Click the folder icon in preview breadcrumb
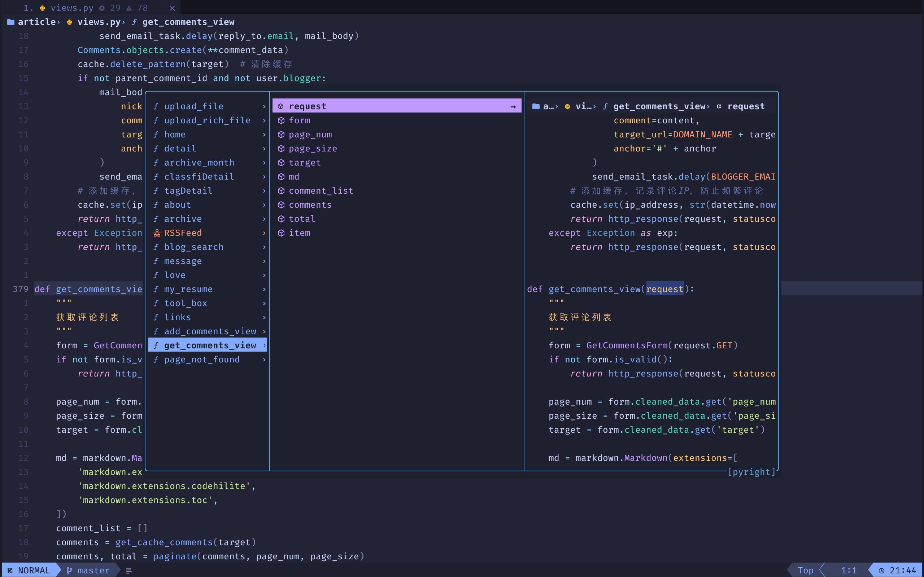Screen dimensions: 924x577 pos(536,106)
